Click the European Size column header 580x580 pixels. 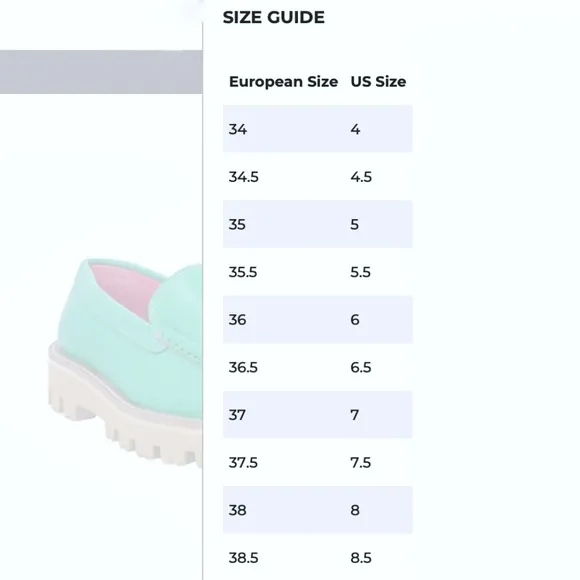283,82
